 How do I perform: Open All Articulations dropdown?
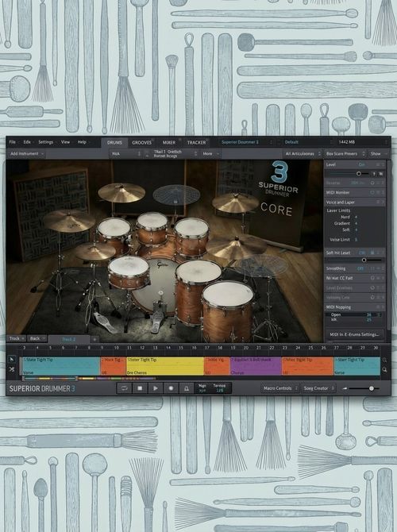pyautogui.click(x=303, y=154)
